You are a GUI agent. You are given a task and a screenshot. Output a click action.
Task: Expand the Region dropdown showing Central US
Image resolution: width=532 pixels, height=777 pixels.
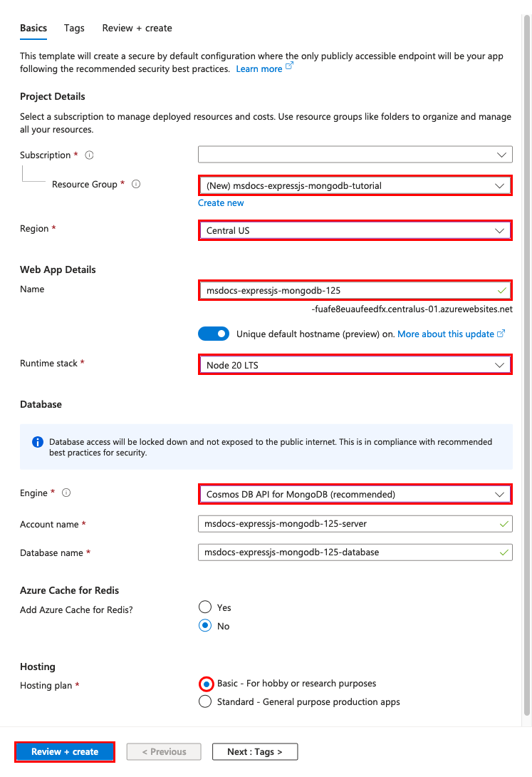(x=355, y=230)
